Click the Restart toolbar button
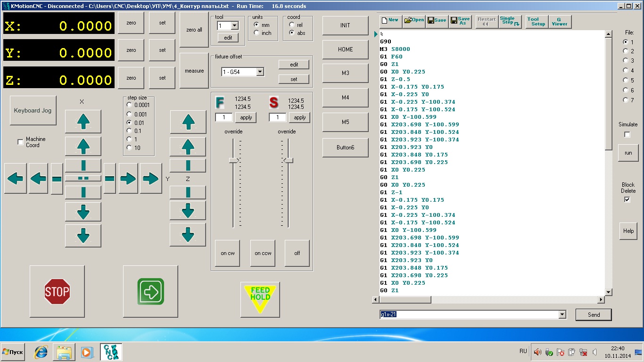 [487, 22]
